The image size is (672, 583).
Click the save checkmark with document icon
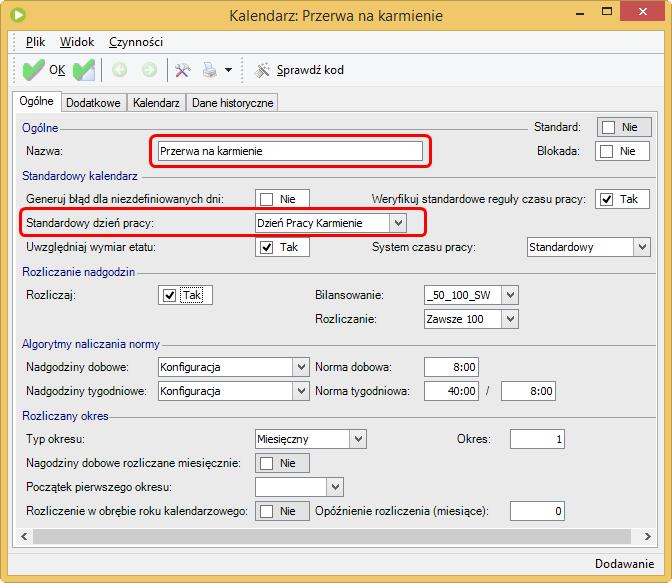[84, 70]
